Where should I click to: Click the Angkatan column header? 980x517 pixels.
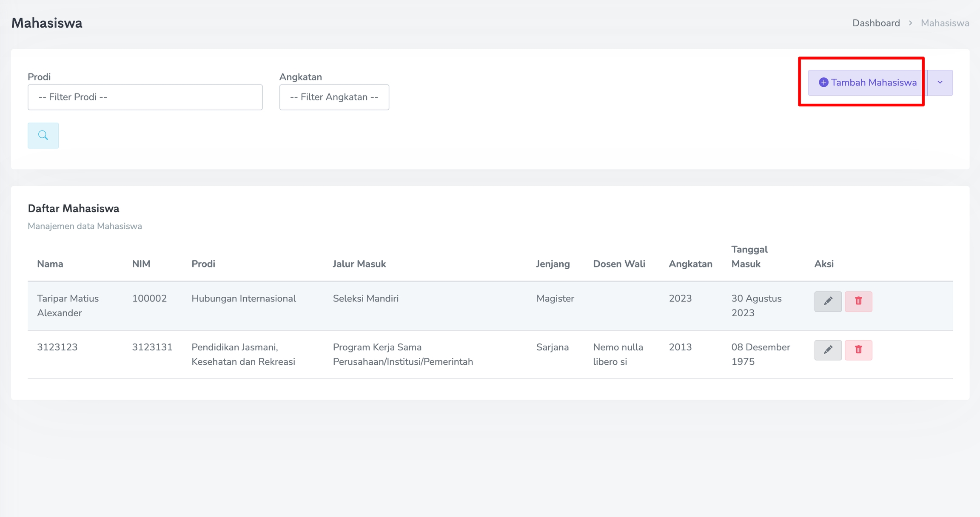pos(690,264)
